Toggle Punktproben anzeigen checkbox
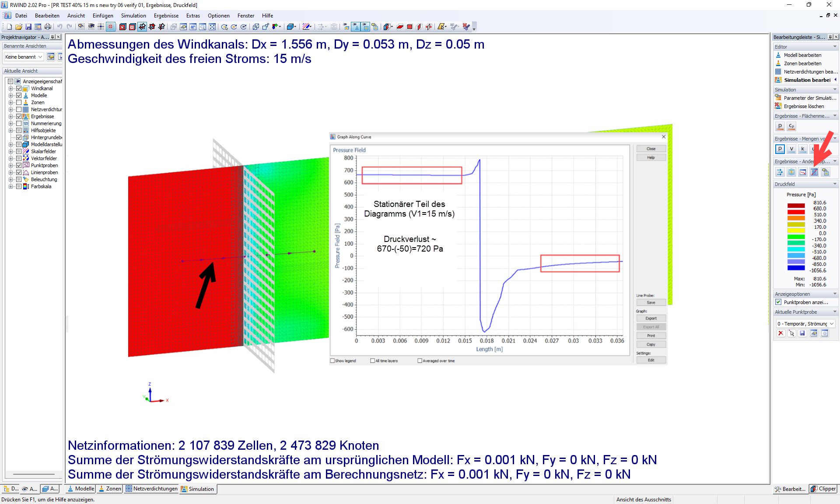The width and height of the screenshot is (840, 504). 778,302
